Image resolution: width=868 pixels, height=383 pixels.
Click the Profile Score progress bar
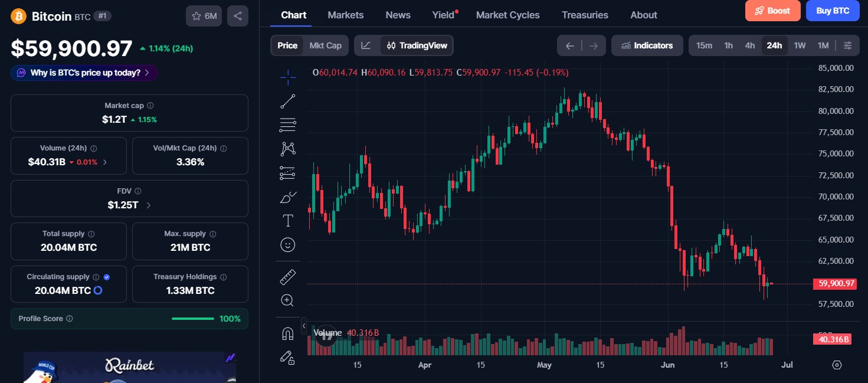coord(193,319)
